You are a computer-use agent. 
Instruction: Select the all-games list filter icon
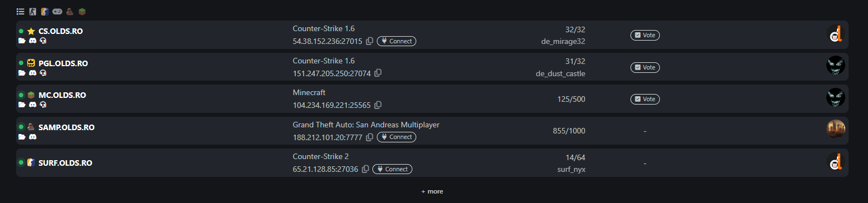tap(21, 11)
